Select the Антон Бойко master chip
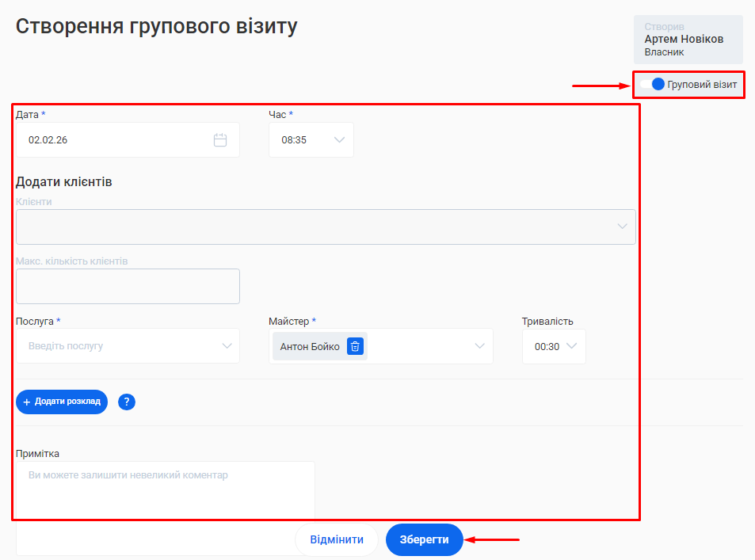755x560 pixels. (310, 346)
